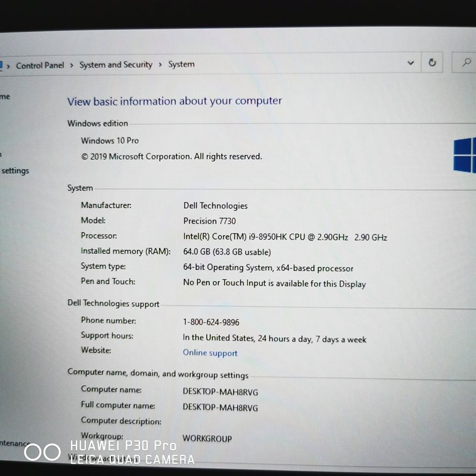Click the Refresh button in address bar
Viewport: 476px width, 476px height.
(432, 63)
